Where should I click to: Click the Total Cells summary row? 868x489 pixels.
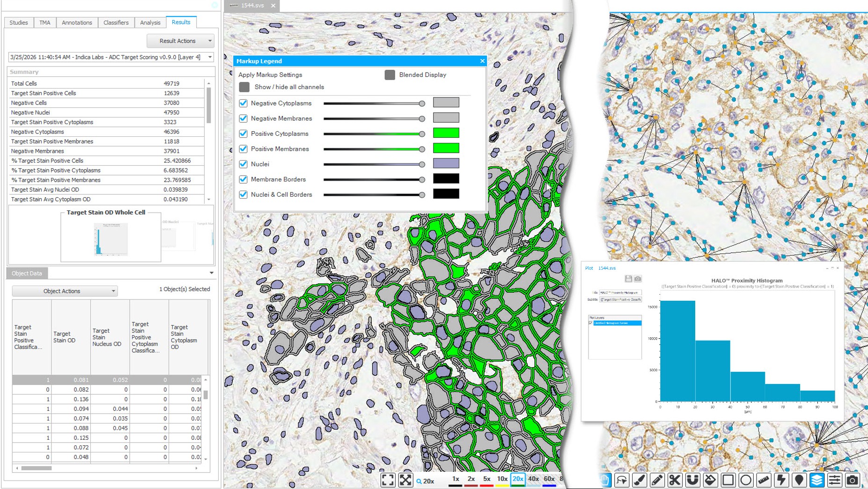106,83
